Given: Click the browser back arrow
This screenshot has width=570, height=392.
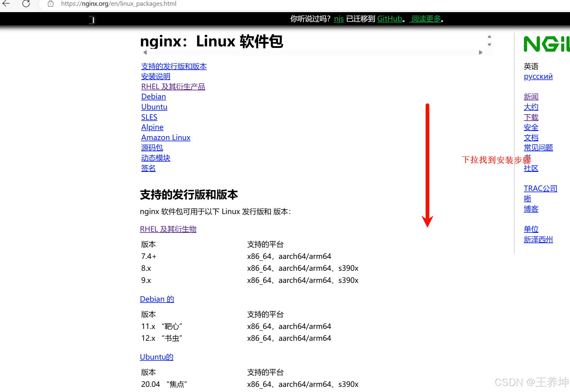Looking at the screenshot, I should [x=6, y=4].
